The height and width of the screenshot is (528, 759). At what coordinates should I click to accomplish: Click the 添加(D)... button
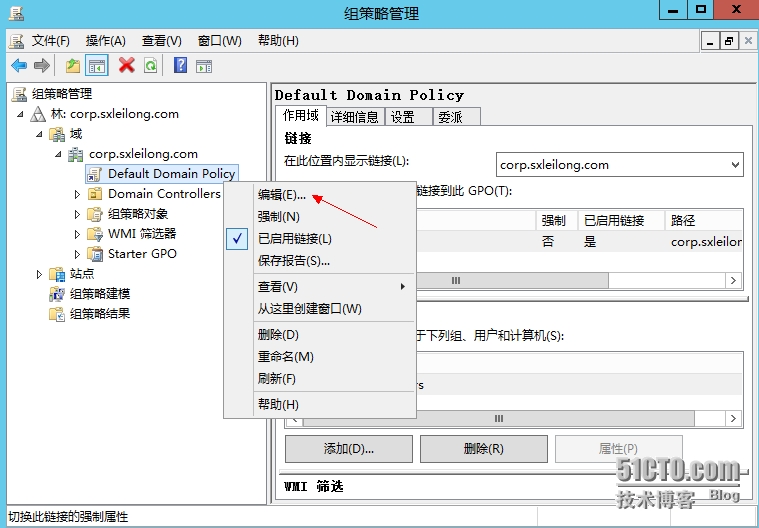click(349, 449)
